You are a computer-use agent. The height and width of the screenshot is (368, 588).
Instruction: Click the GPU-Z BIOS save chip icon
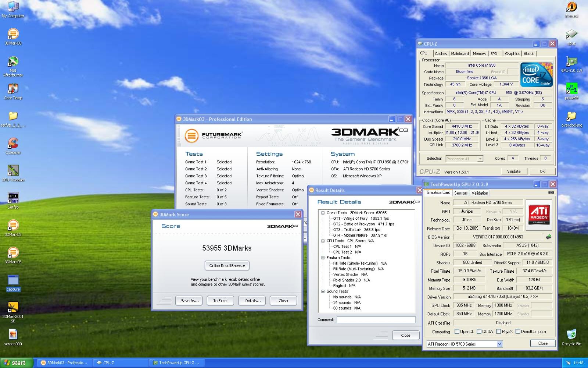click(x=548, y=237)
